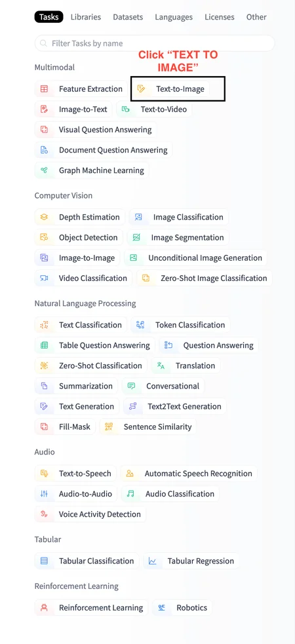Image resolution: width=295 pixels, height=644 pixels.
Task: Click the Tabular Regression chart icon
Action: point(153,561)
